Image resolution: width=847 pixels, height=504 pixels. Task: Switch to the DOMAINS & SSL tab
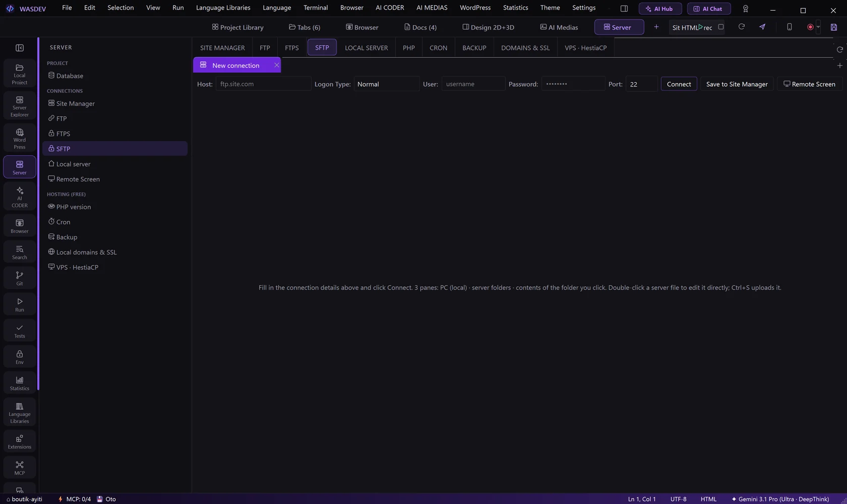[525, 48]
